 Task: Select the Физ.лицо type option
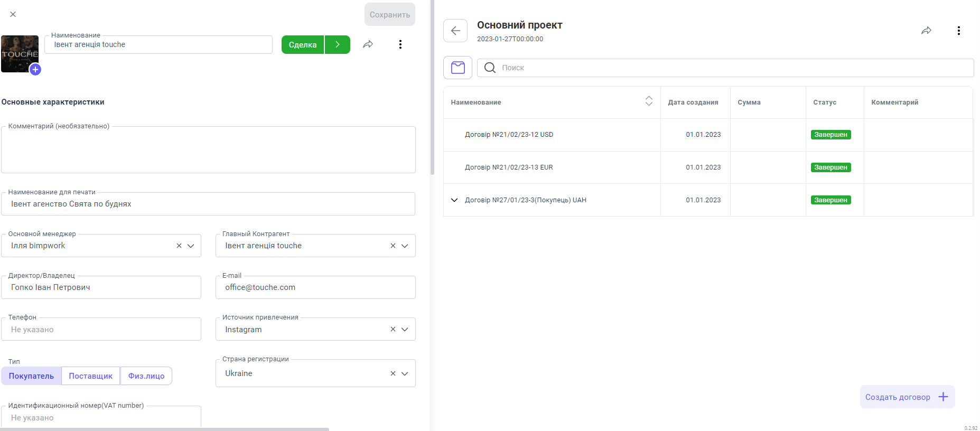146,376
